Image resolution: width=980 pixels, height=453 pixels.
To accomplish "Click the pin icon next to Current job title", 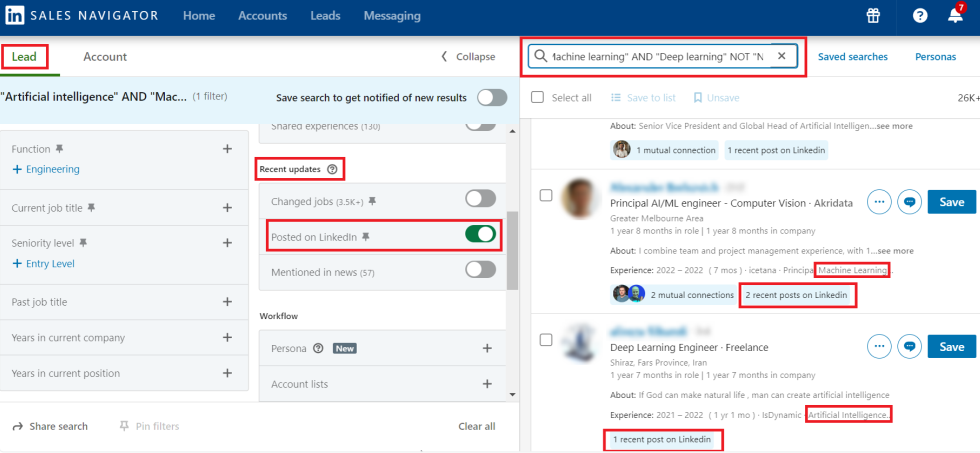I will [x=91, y=207].
